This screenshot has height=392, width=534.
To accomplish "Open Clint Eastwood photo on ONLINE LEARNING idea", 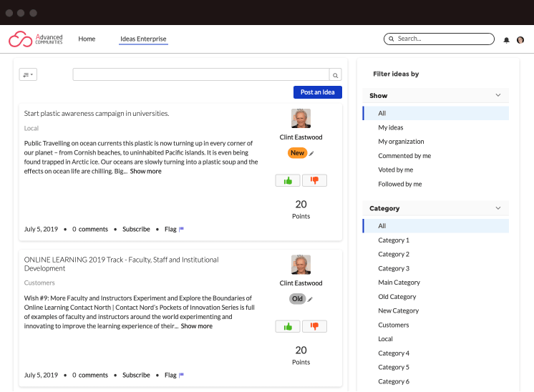I will tap(301, 265).
